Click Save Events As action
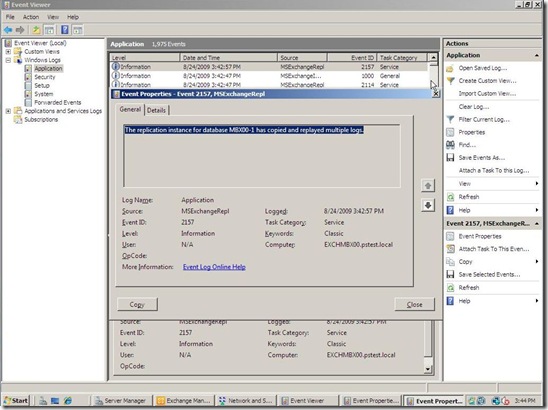548x410 pixels. pos(482,158)
